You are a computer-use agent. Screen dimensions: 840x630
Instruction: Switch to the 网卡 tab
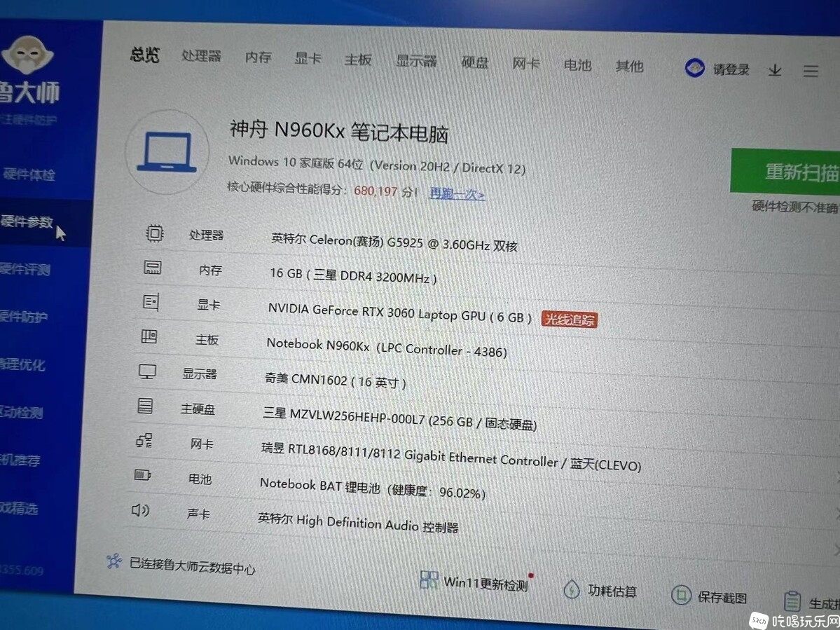(x=525, y=64)
